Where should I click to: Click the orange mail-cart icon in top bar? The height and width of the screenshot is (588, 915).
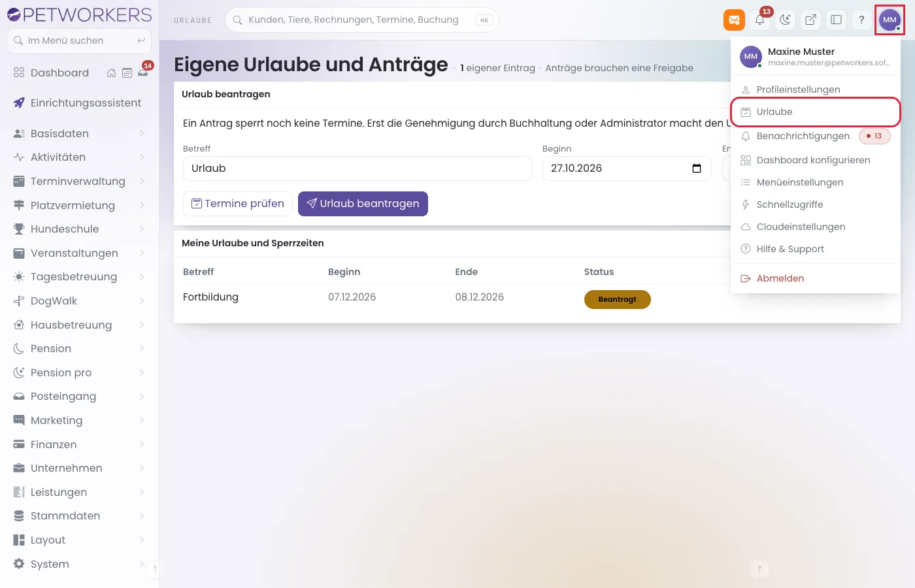click(x=734, y=20)
